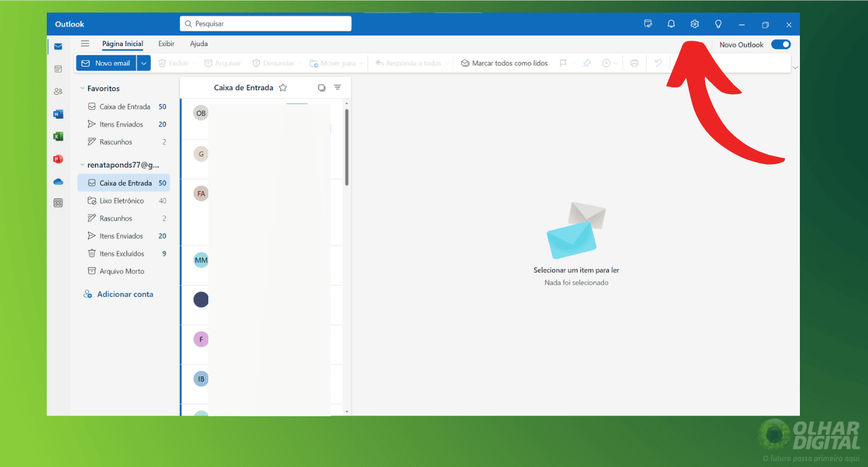Click the Pesquisar search box

[265, 23]
